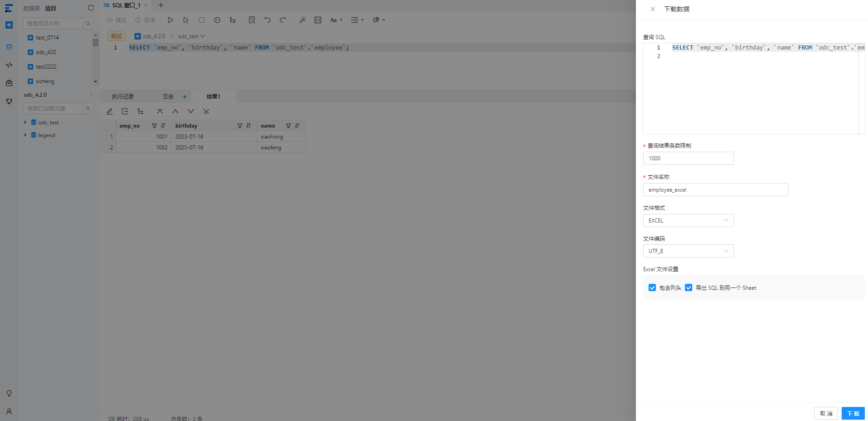Click the edit pencil icon in results toolbar
868x421 pixels.
tap(109, 111)
